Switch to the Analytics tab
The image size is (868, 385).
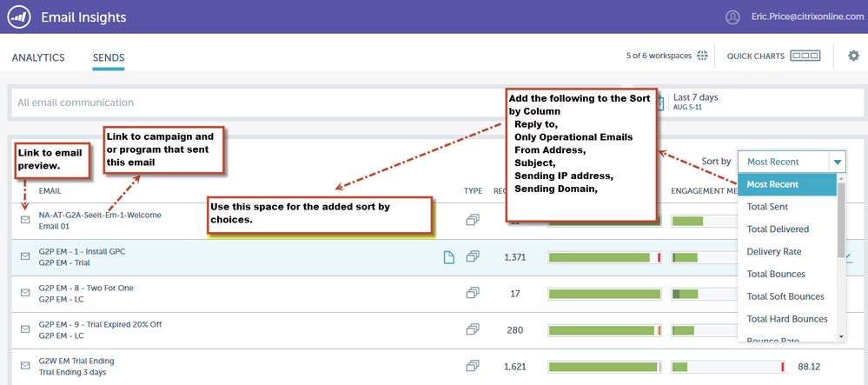coord(38,58)
